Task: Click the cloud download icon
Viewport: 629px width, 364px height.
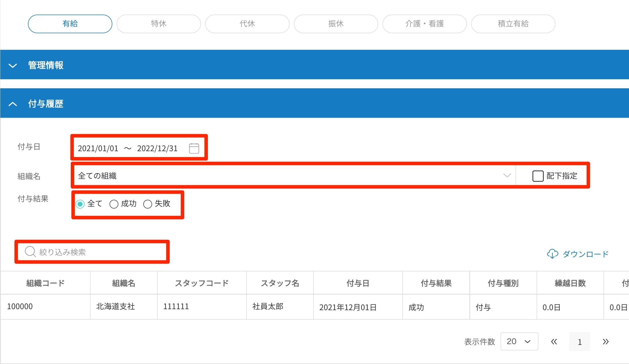Action: point(552,254)
